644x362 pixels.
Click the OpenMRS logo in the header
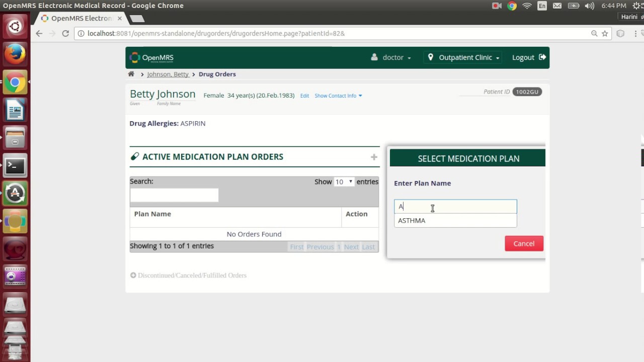pos(151,57)
